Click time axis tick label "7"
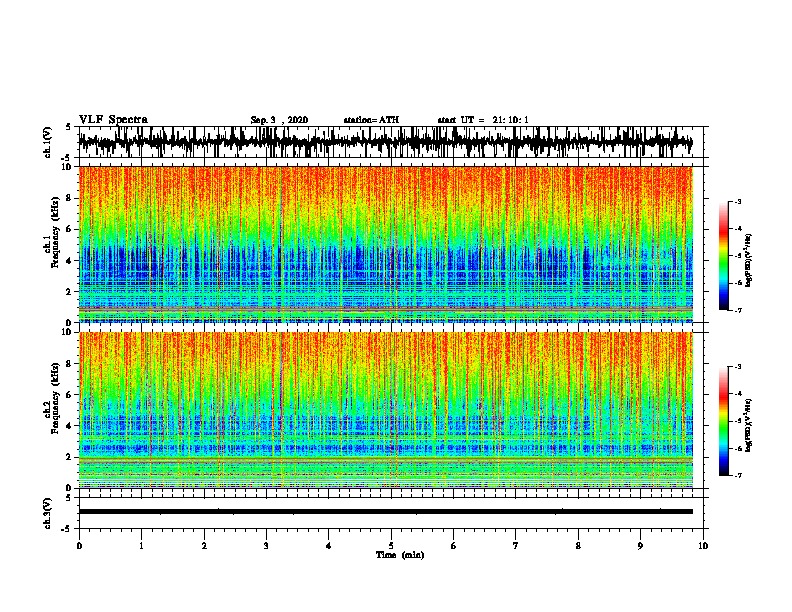792x612 pixels. [x=516, y=546]
